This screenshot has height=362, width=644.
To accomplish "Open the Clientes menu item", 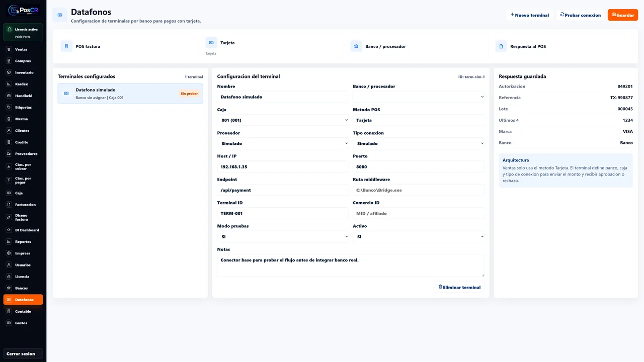I will tap(23, 130).
